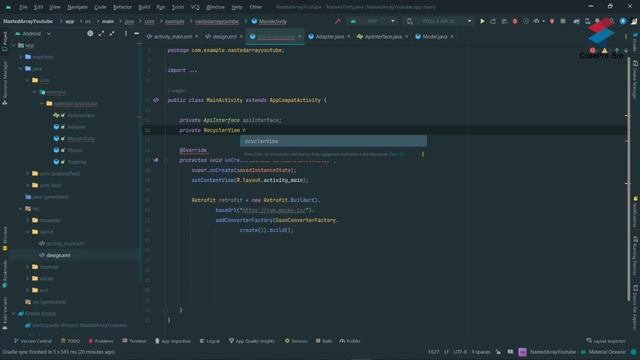The height and width of the screenshot is (360, 640).
Task: Toggle the Running Devices right side panel
Action: (635, 256)
